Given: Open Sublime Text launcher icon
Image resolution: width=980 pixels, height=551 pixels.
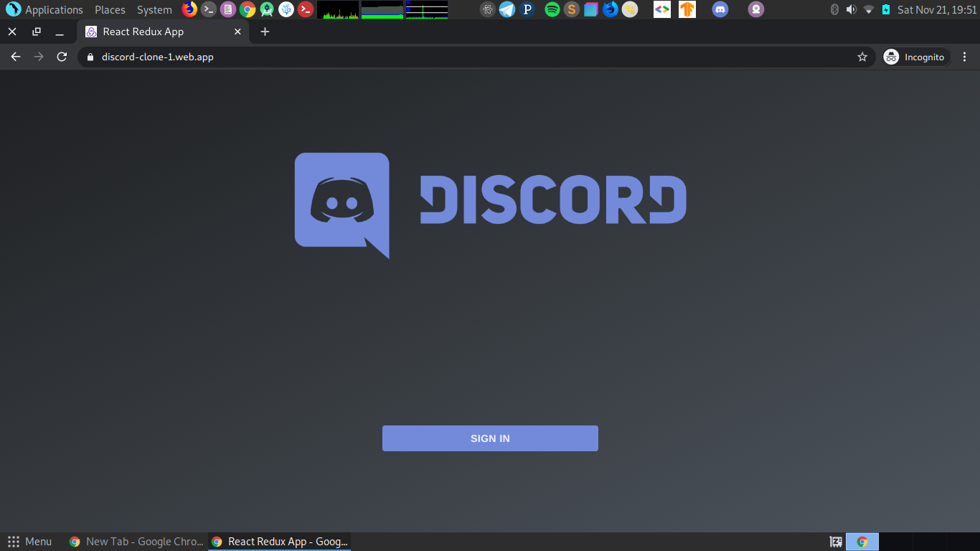Looking at the screenshot, I should point(572,9).
